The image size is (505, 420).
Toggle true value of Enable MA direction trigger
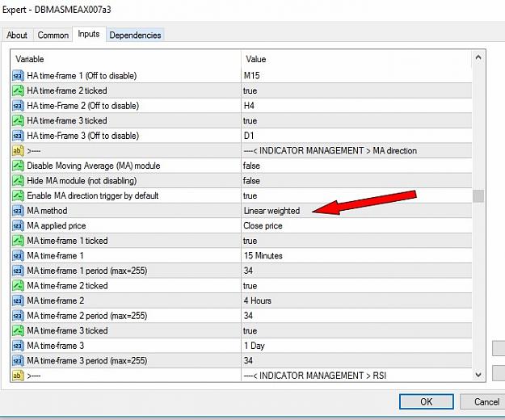coord(250,195)
